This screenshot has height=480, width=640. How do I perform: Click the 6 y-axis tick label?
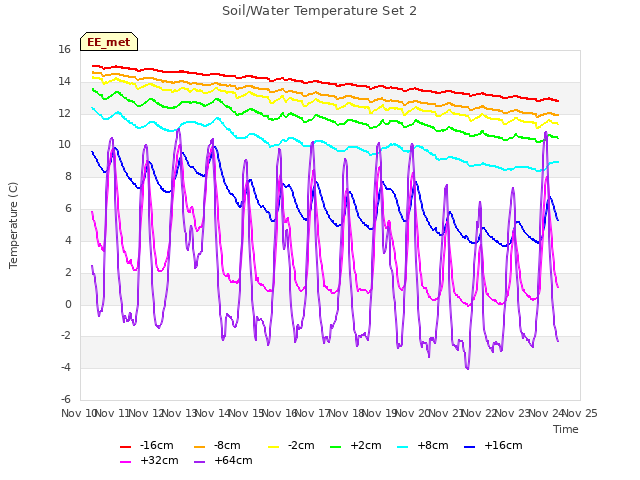tap(68, 208)
